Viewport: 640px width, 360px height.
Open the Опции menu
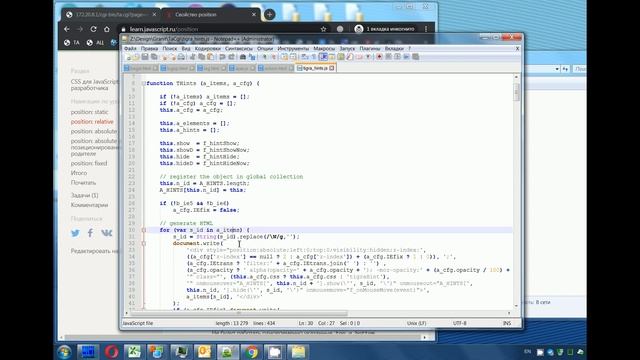point(265,49)
